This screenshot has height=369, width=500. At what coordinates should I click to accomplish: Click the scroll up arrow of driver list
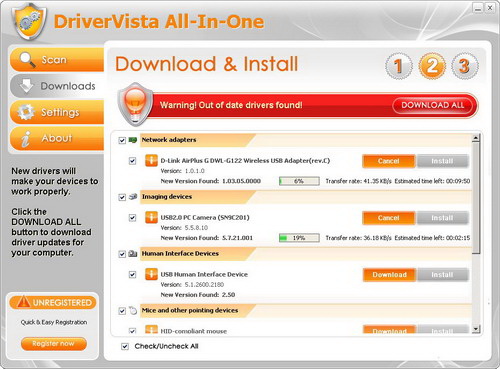pos(476,137)
